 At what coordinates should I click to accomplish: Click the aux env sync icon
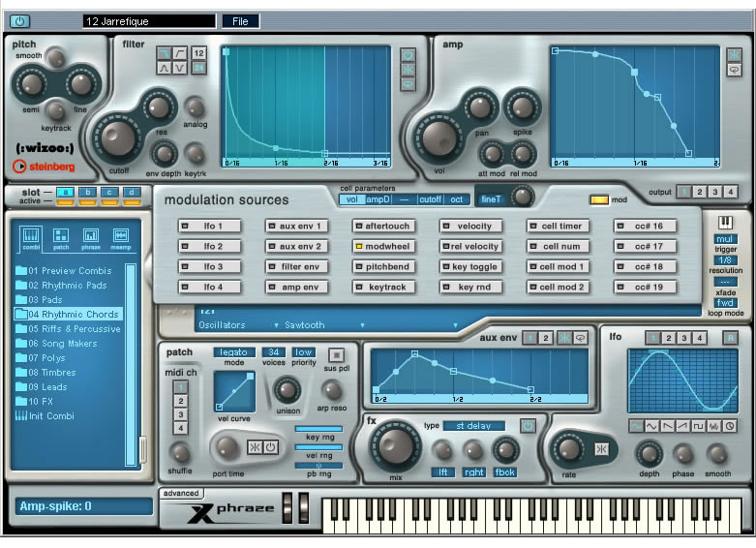pyautogui.click(x=564, y=338)
